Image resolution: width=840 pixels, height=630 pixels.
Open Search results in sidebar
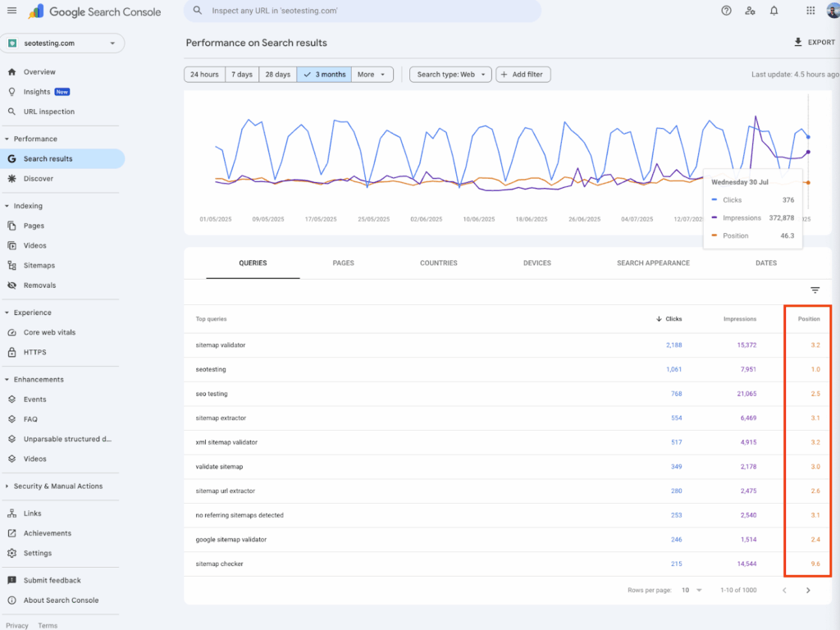click(x=62, y=158)
